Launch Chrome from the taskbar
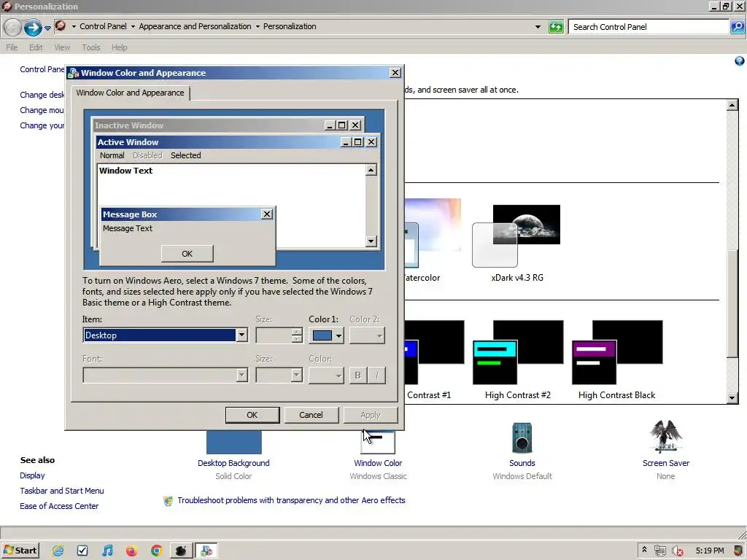The width and height of the screenshot is (747, 560). pos(156,551)
